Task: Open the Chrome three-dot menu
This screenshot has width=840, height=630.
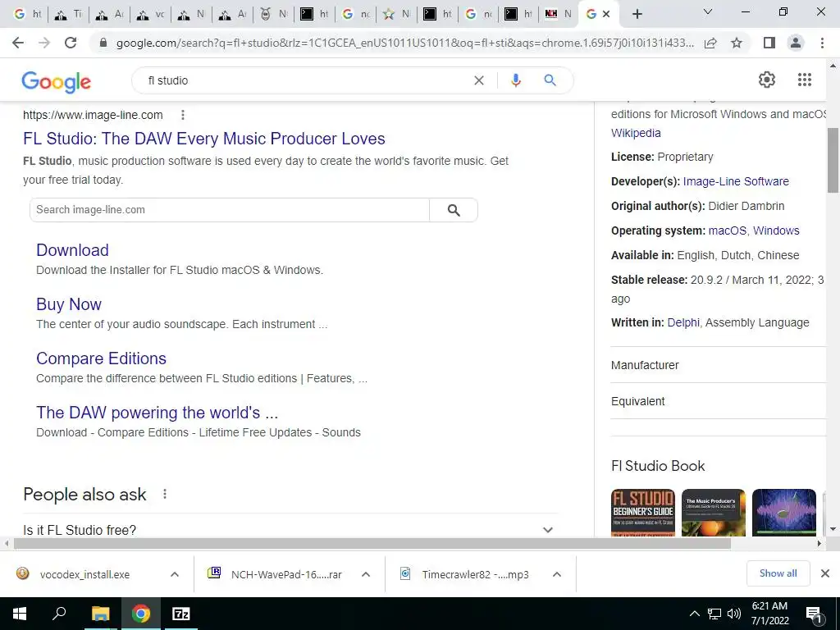Action: (822, 43)
